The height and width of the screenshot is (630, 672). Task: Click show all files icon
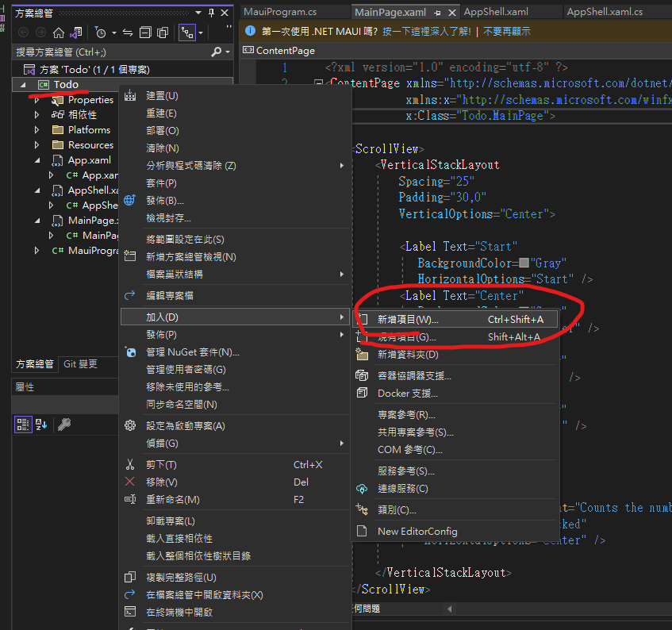tap(163, 33)
